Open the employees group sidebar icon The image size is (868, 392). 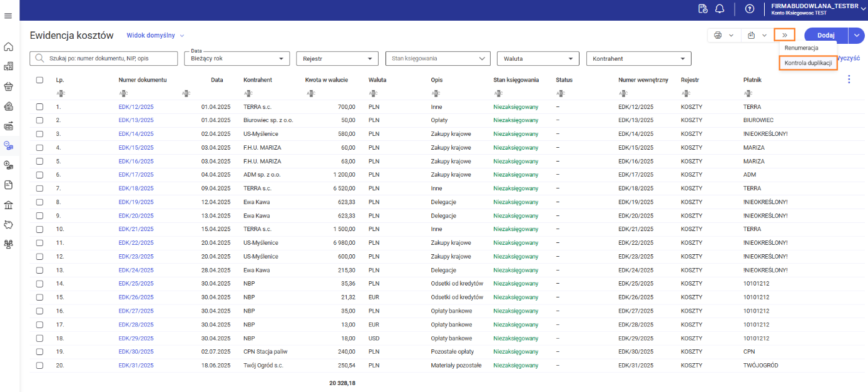pyautogui.click(x=9, y=244)
